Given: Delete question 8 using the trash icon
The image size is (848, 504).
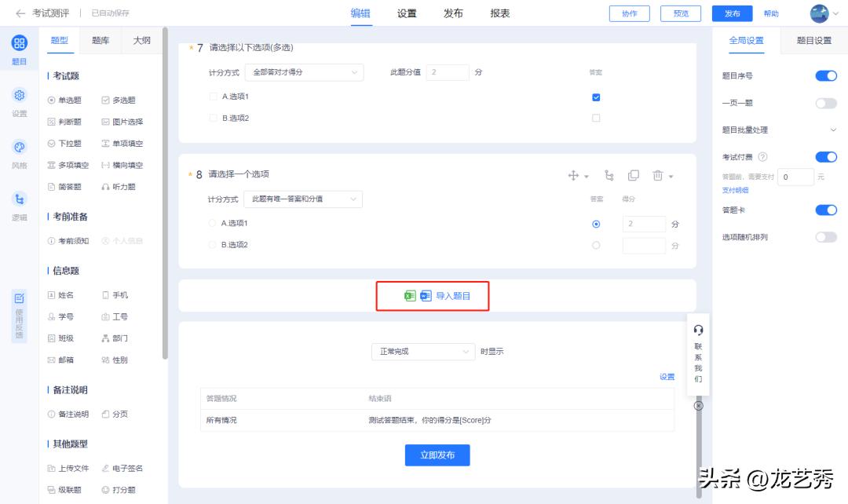Looking at the screenshot, I should point(655,173).
